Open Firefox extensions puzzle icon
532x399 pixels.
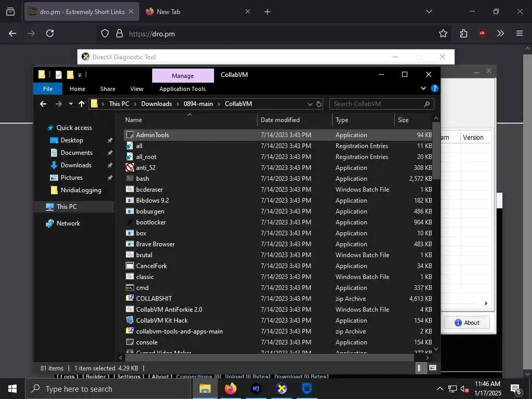463,33
